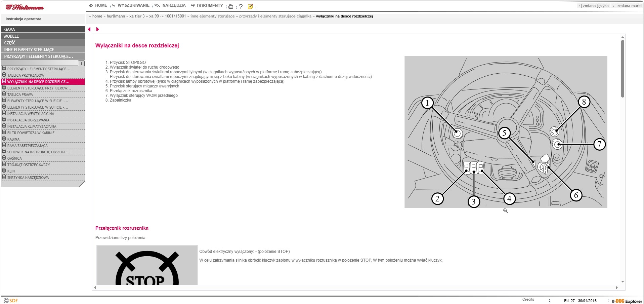The image size is (644, 304).
Task: Click document icon beside Gaśnica
Action: 4,158
